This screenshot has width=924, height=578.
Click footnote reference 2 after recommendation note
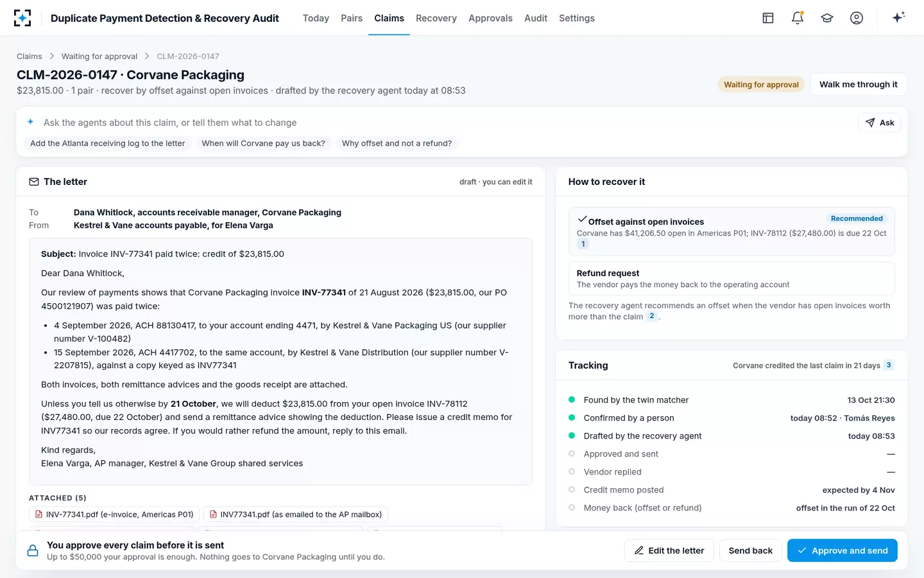[x=652, y=316]
